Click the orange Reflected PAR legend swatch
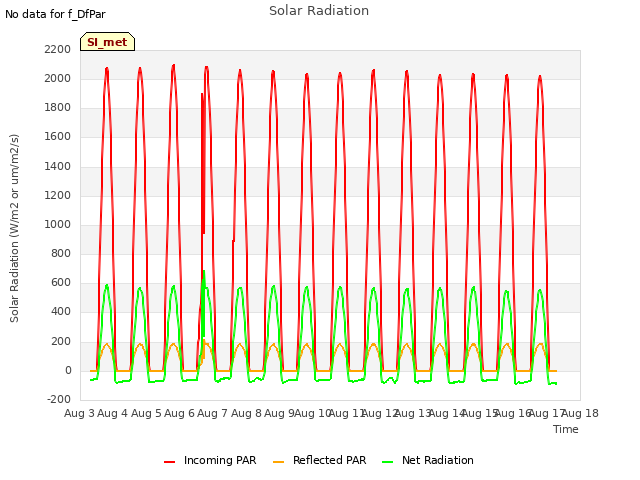640x480 pixels. coord(278,462)
